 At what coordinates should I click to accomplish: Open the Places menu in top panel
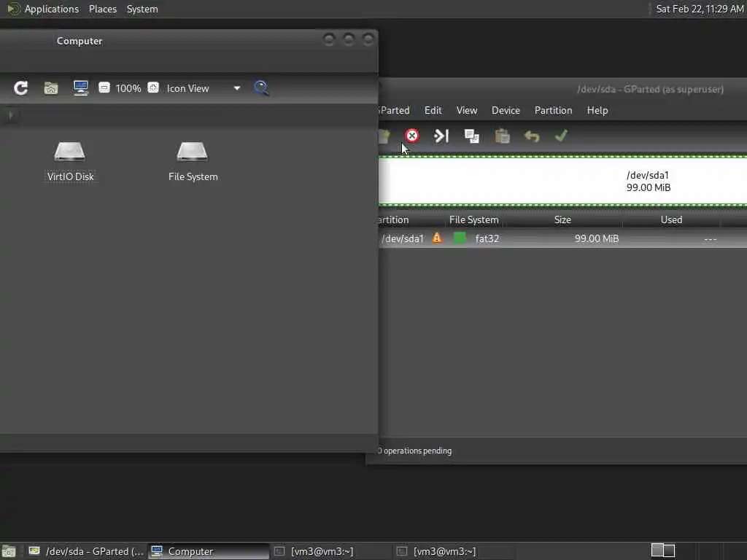(103, 9)
